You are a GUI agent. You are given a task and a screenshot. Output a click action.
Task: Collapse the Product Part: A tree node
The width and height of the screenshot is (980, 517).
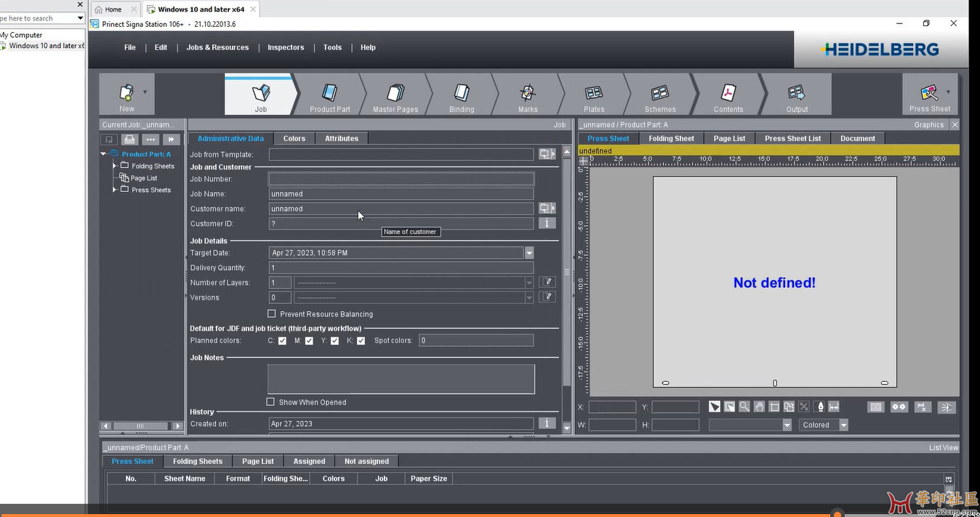tap(104, 154)
